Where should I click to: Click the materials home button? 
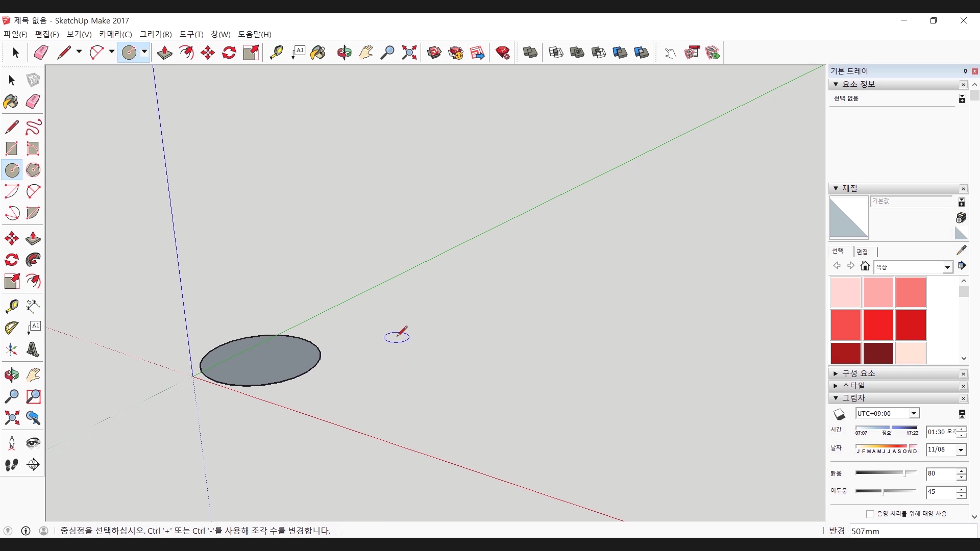(865, 266)
